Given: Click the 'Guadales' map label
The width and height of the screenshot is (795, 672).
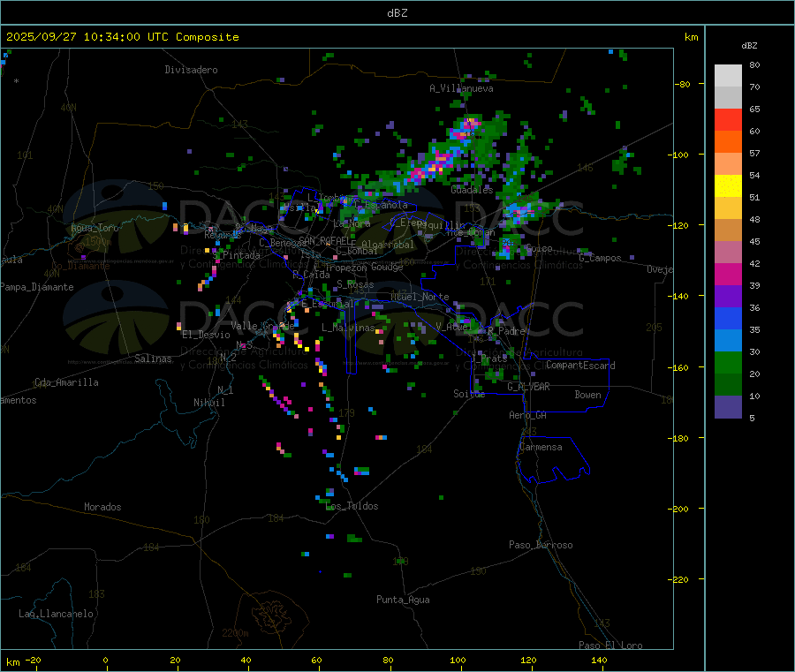Looking at the screenshot, I should [x=472, y=190].
